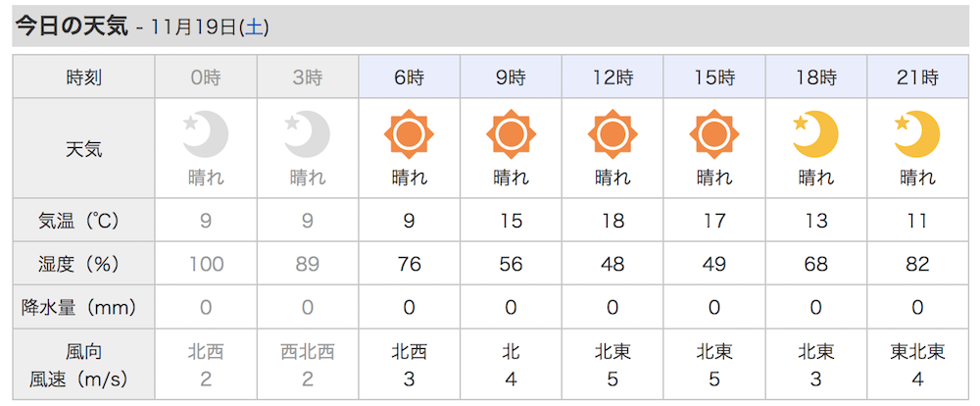Click the 土 day link in title
980x406 pixels.
pyautogui.click(x=253, y=27)
